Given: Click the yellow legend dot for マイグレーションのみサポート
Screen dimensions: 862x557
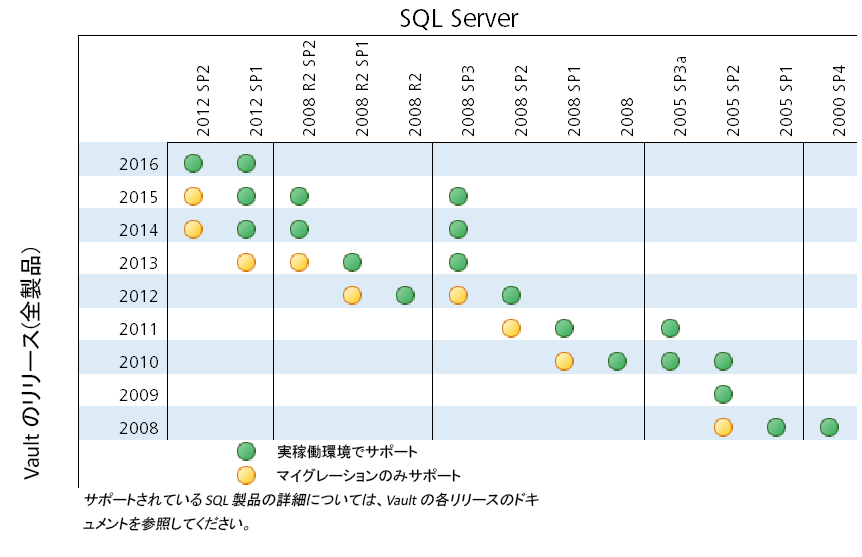Looking at the screenshot, I should 246,475.
